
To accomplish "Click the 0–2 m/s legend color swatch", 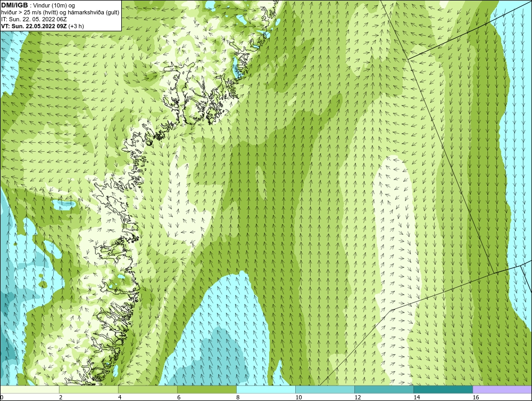I will coord(29,389).
